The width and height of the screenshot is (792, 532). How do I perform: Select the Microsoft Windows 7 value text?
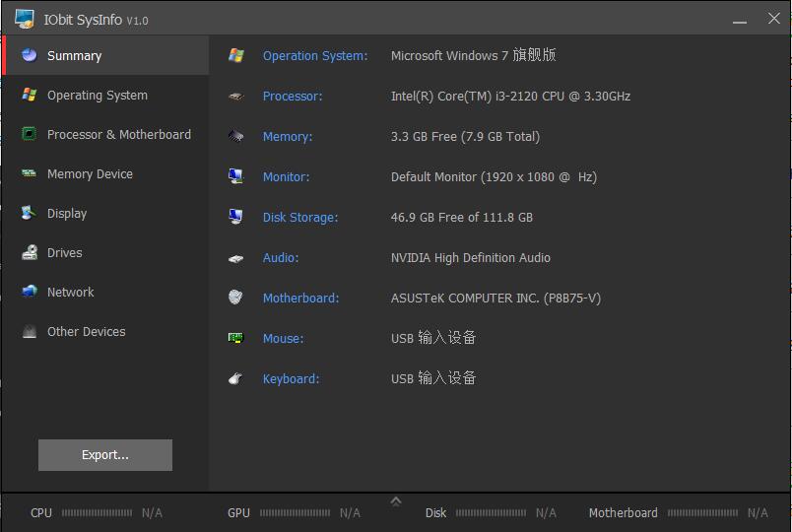pos(473,55)
